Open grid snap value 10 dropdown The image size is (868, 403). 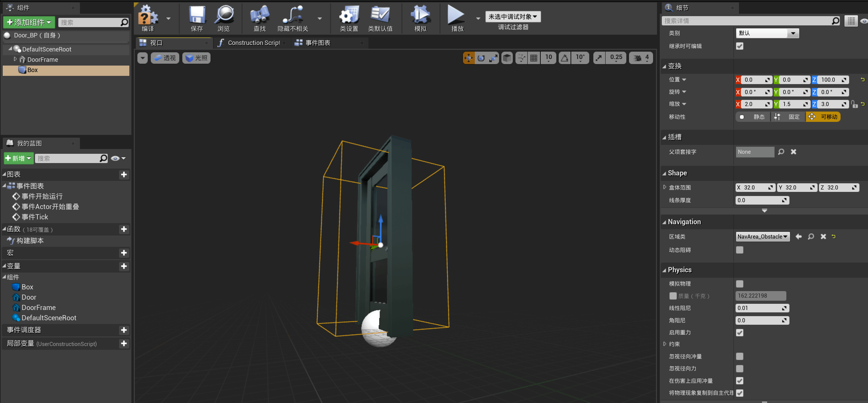(x=549, y=58)
